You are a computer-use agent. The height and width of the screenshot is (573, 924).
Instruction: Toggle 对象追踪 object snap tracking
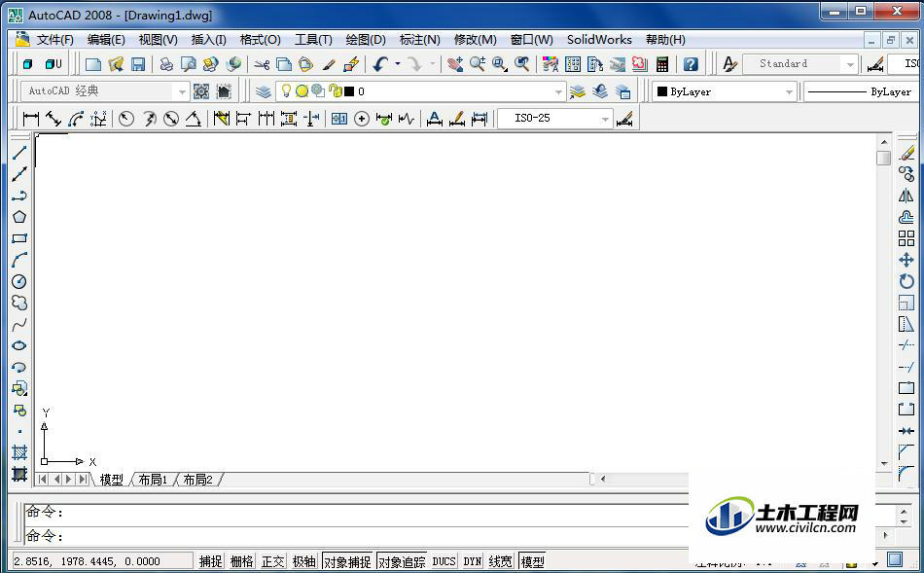[402, 561]
